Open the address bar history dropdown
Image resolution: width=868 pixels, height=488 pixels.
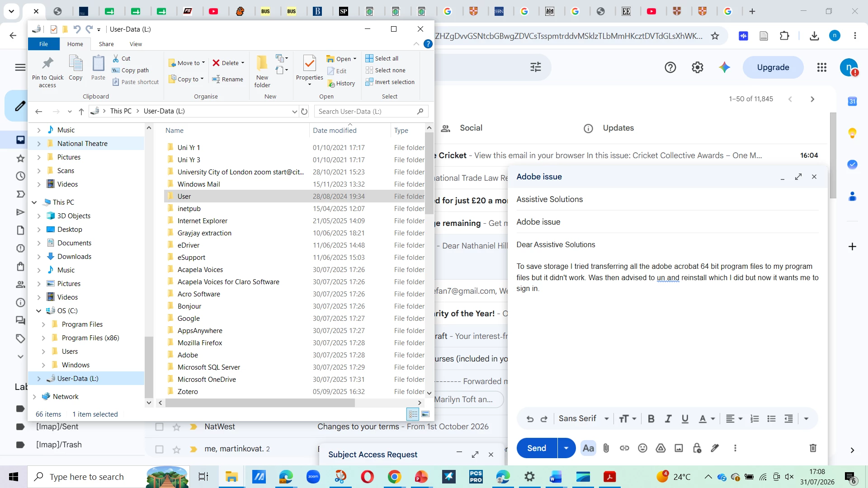click(x=294, y=111)
